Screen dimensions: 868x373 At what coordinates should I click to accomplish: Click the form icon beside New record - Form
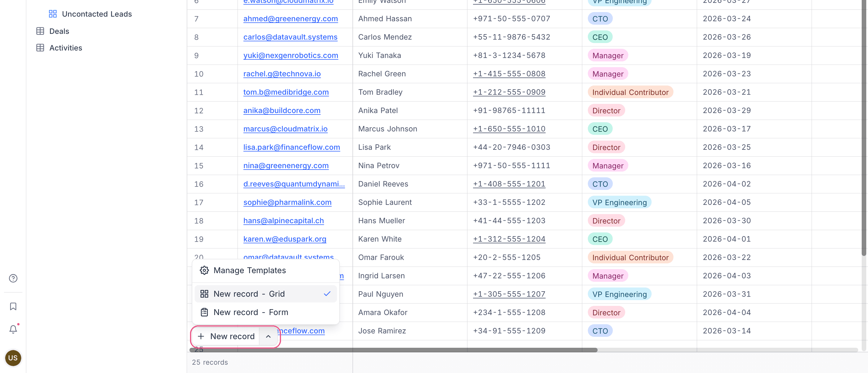[x=204, y=312]
